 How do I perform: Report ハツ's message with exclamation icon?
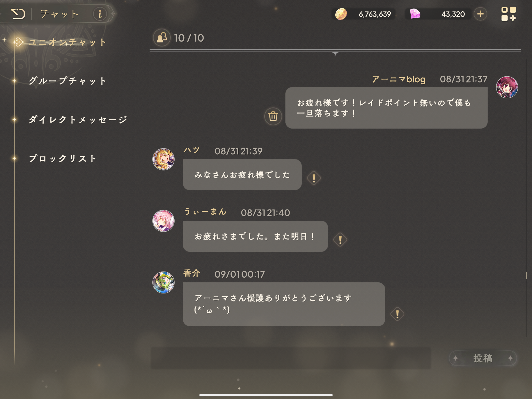pos(314,178)
